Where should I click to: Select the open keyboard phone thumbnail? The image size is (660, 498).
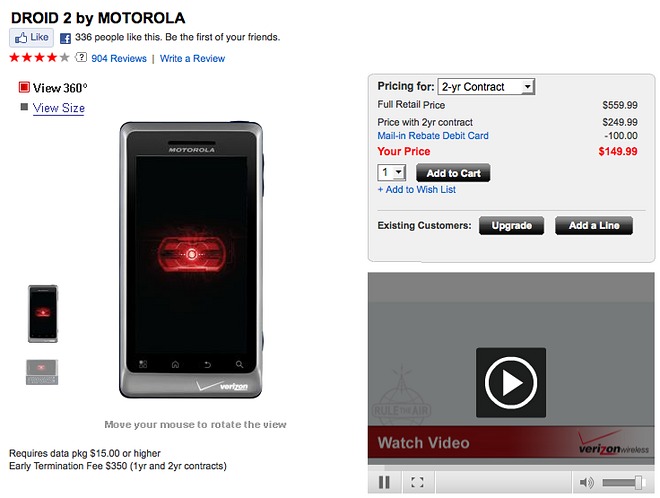click(x=42, y=372)
